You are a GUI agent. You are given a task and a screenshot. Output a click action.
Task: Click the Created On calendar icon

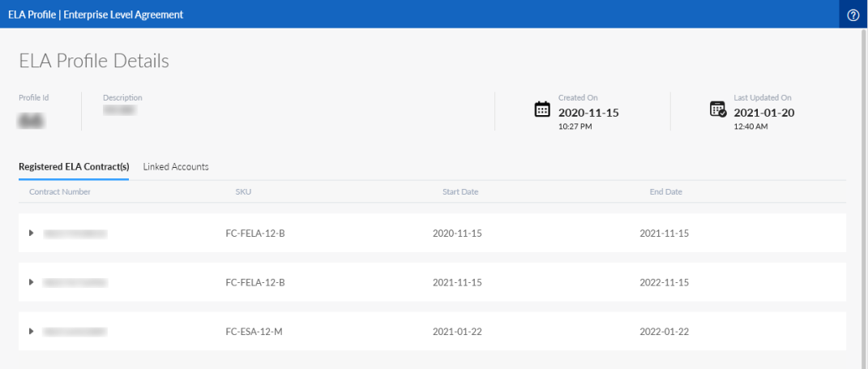coord(542,109)
